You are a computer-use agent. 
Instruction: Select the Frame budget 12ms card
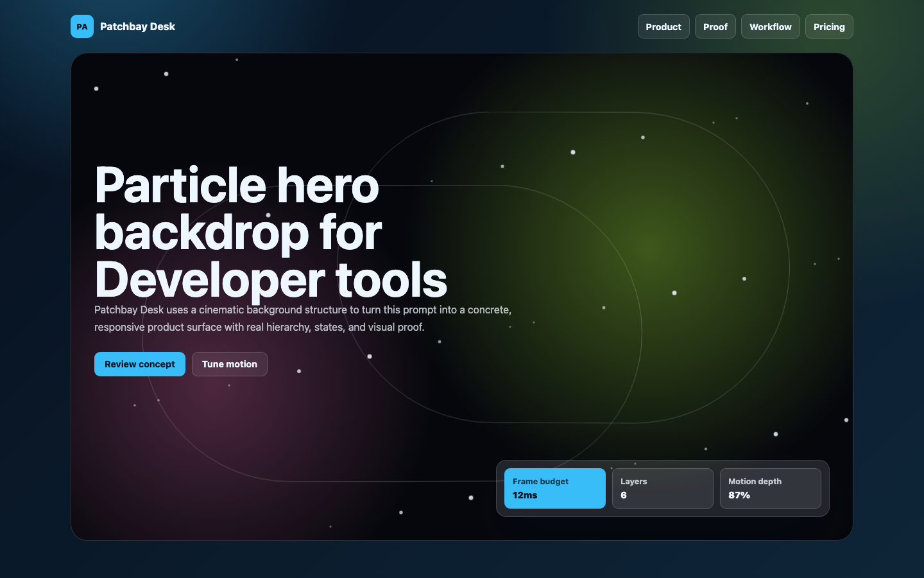tap(555, 488)
